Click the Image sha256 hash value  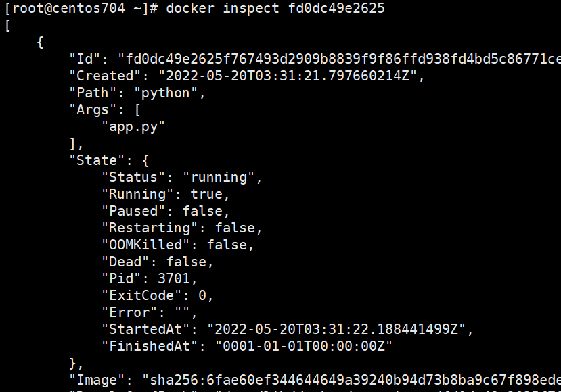click(x=351, y=380)
